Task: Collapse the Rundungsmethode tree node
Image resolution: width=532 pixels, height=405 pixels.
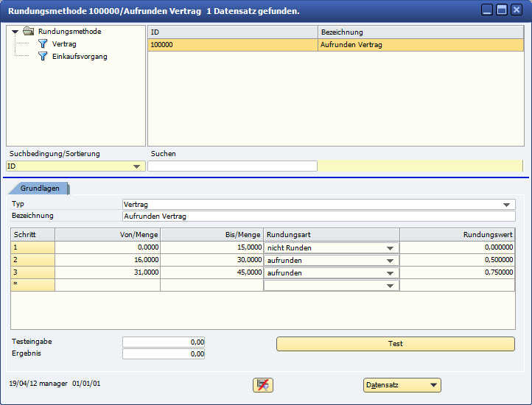Action: click(x=15, y=32)
